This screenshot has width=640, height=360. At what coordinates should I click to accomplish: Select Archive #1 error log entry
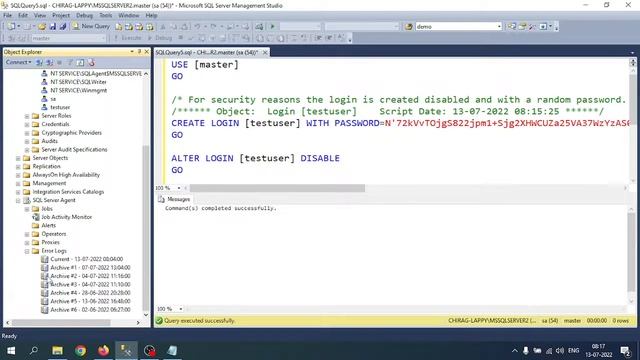[90, 268]
